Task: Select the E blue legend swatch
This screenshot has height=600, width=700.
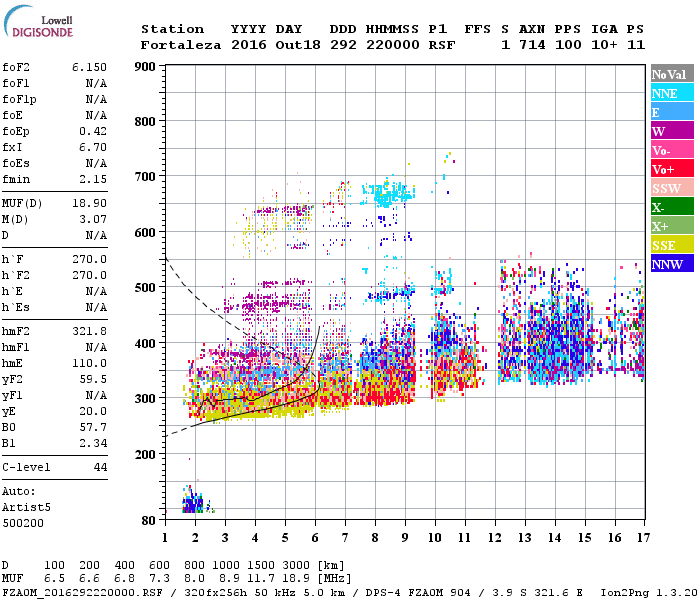Action: tap(672, 112)
